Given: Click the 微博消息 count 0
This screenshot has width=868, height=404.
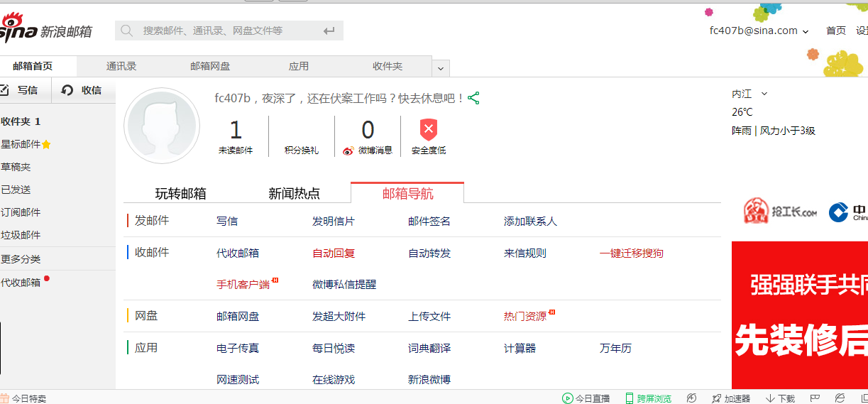Looking at the screenshot, I should (368, 130).
